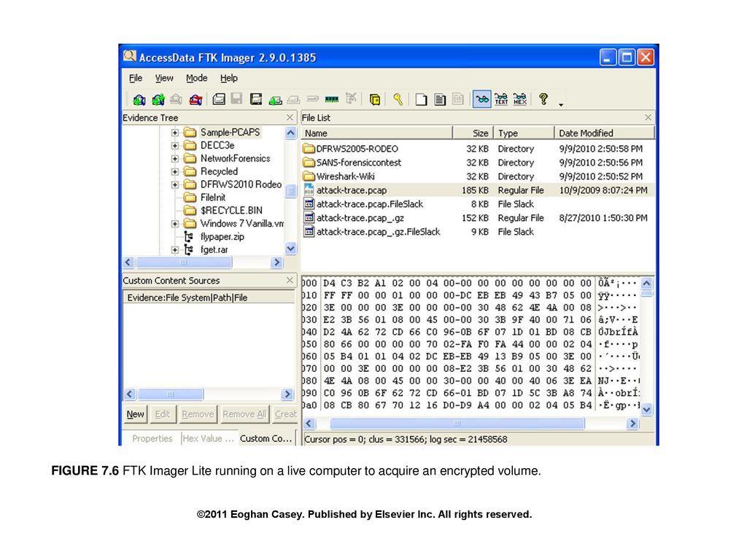Screen dimensions: 747x560
Task: Open the File menu
Action: click(x=136, y=78)
